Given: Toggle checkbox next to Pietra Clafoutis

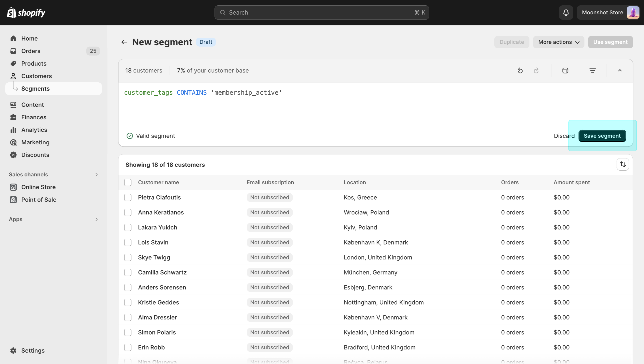Looking at the screenshot, I should tap(128, 197).
